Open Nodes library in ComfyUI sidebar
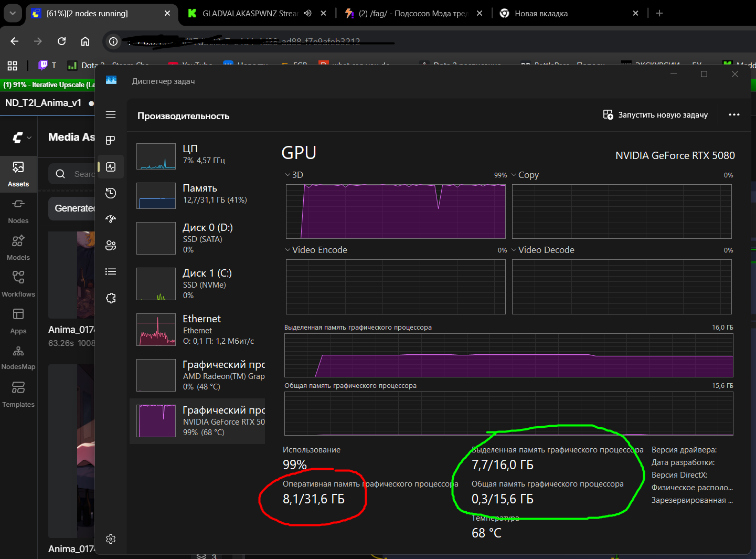Screen dimensions: 756x559 pos(18,211)
